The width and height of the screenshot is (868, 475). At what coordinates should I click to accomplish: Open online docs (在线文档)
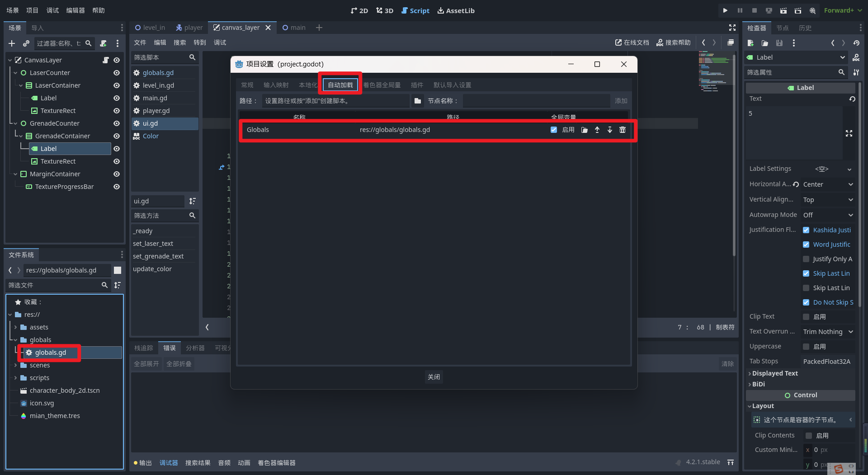tap(632, 42)
